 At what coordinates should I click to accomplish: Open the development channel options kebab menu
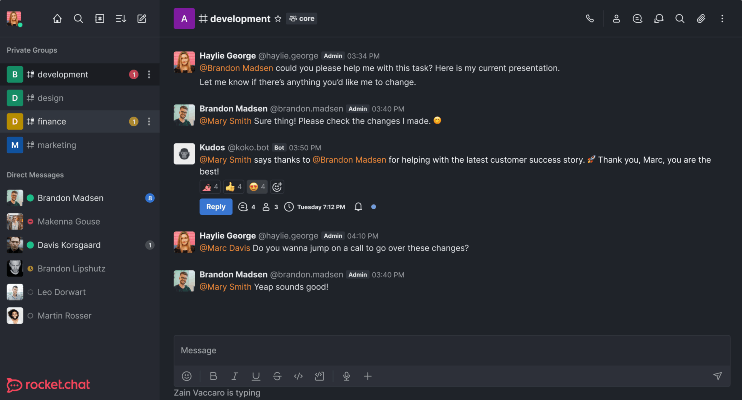[149, 74]
